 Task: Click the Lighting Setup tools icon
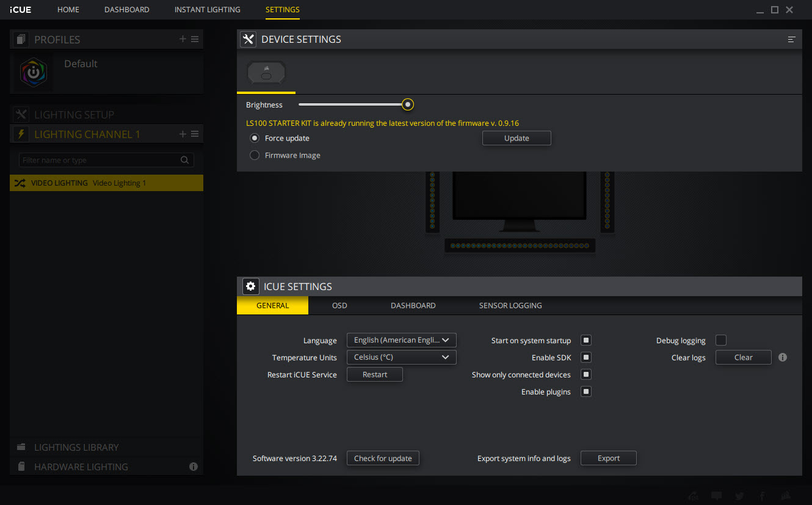pos(21,115)
